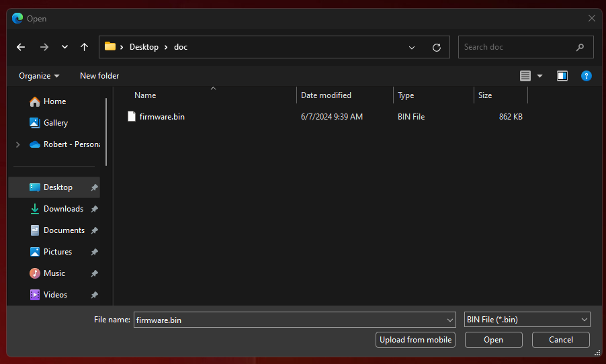The image size is (606, 364).
Task: Open the file type BIN File dropdown
Action: 527,320
